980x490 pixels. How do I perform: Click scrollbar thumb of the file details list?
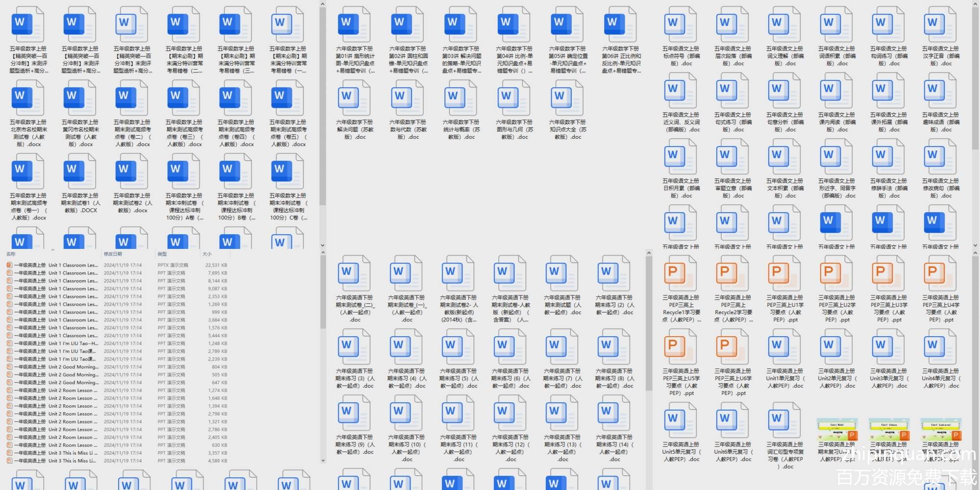click(x=322, y=293)
